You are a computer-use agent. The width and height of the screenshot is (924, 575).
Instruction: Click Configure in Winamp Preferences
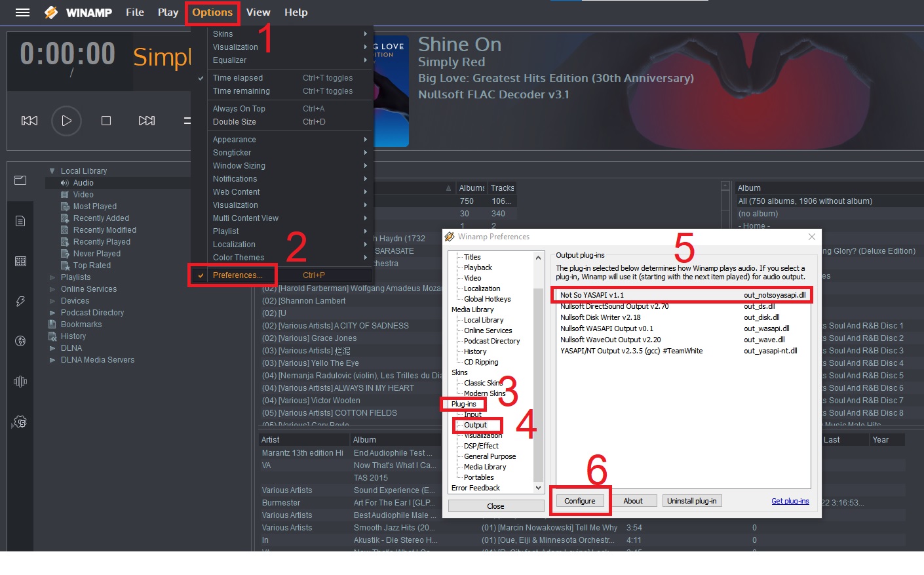point(580,501)
